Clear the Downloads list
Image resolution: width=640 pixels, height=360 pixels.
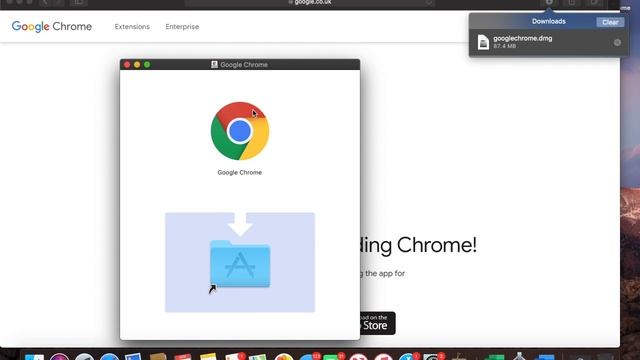(x=610, y=22)
